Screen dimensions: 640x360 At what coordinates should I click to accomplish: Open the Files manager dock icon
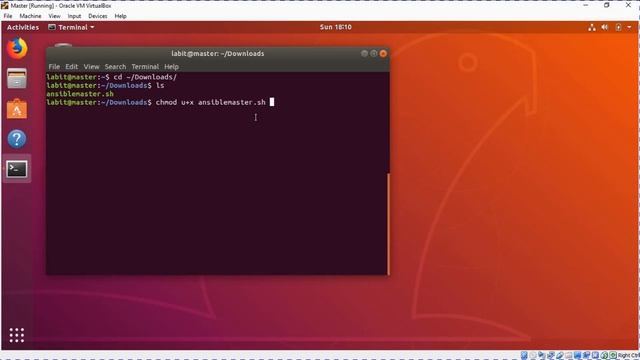tap(17, 78)
